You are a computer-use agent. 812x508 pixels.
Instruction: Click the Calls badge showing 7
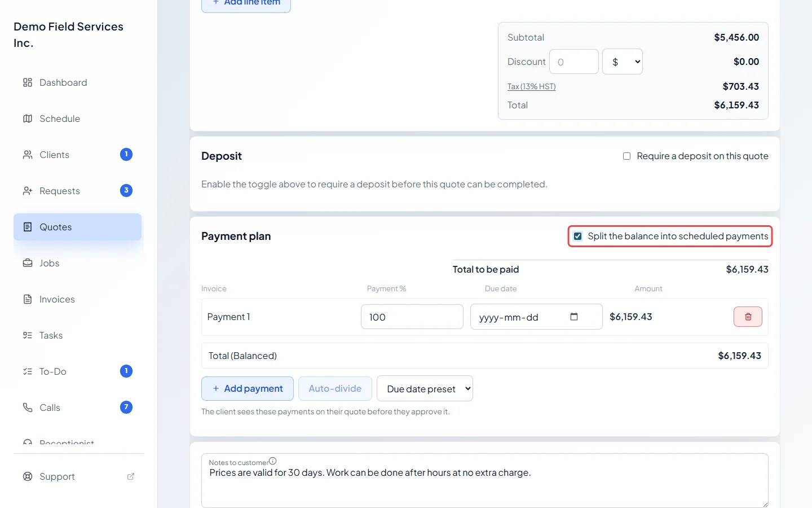[126, 407]
